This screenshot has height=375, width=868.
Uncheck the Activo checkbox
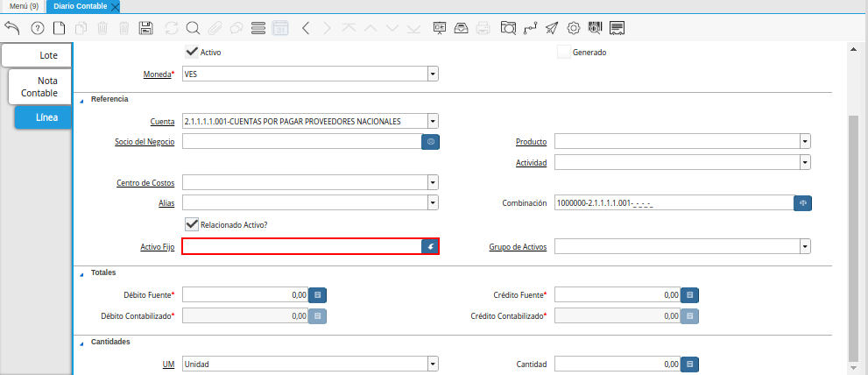tap(192, 52)
